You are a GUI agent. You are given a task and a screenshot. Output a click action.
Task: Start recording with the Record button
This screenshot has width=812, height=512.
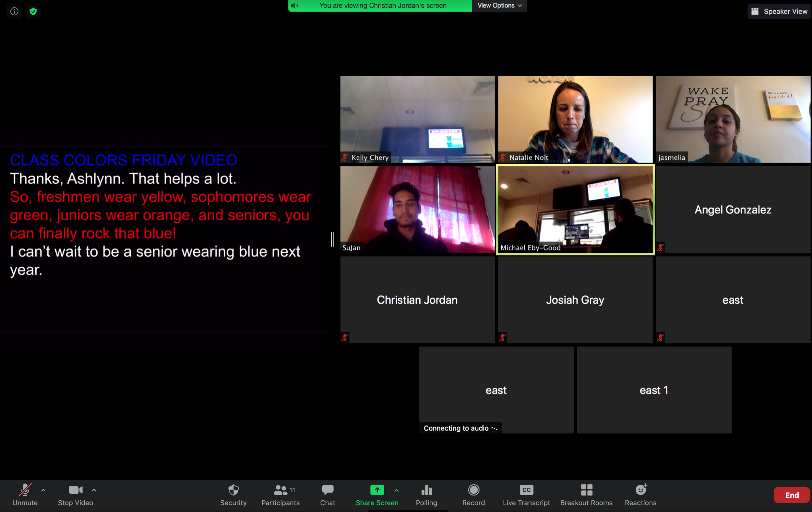point(473,495)
